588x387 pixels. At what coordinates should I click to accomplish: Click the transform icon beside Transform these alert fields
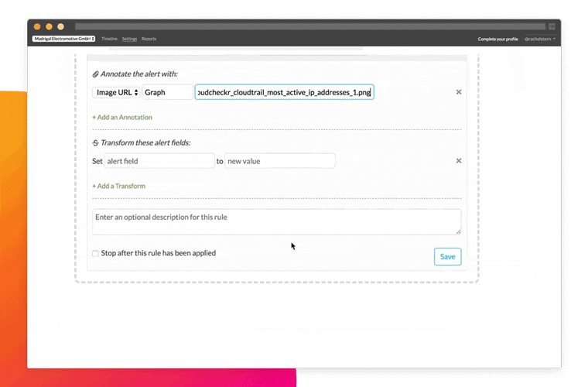point(96,143)
